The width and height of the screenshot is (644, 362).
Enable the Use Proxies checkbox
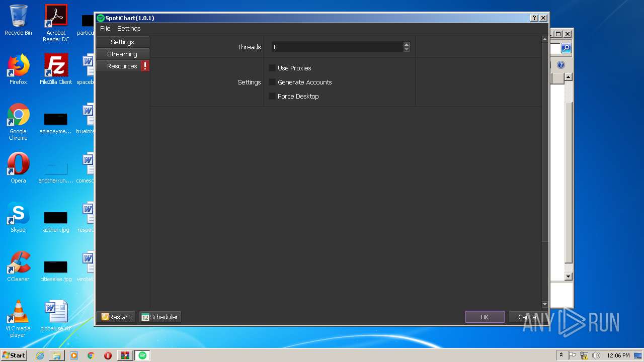click(272, 68)
